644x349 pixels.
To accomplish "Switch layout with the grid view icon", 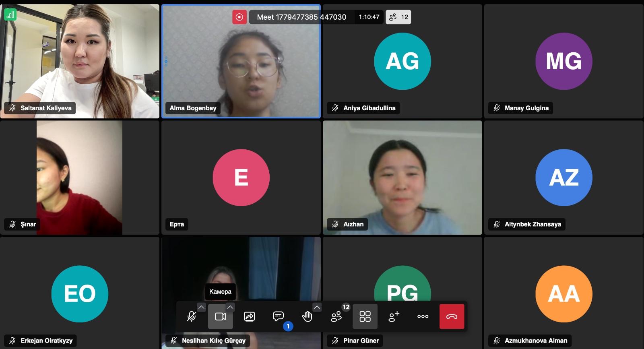I will [x=365, y=316].
